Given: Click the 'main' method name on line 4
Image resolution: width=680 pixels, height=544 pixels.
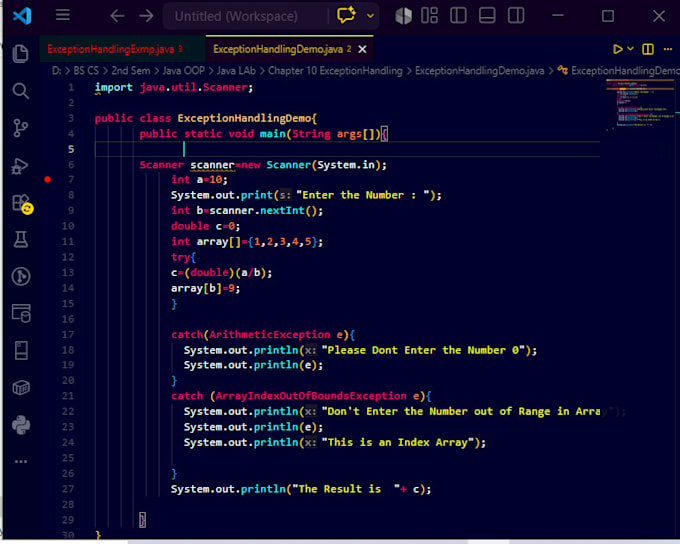Looking at the screenshot, I should pyautogui.click(x=273, y=134).
